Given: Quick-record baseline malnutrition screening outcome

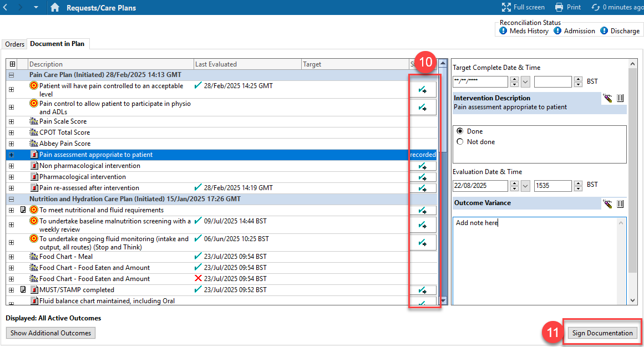Looking at the screenshot, I should pos(423,224).
